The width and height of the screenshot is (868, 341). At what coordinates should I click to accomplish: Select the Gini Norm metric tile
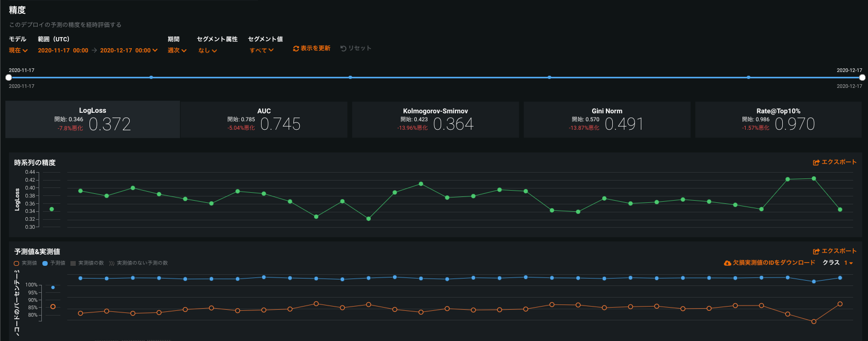[606, 120]
